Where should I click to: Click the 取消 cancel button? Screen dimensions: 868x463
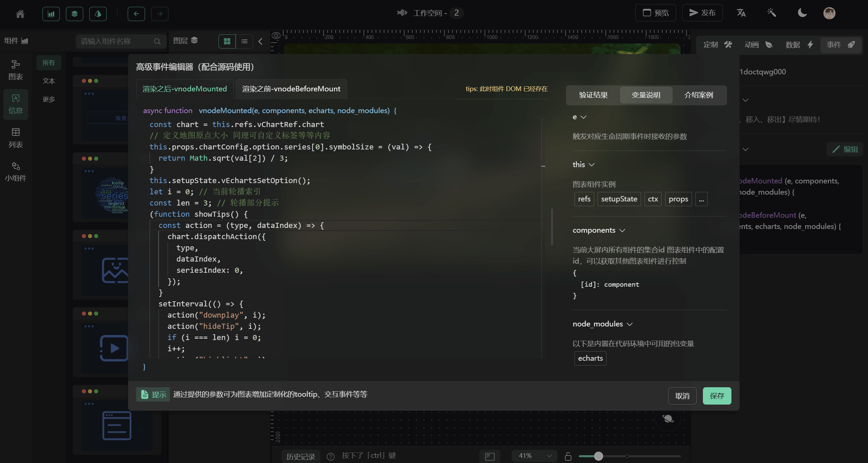pyautogui.click(x=682, y=396)
